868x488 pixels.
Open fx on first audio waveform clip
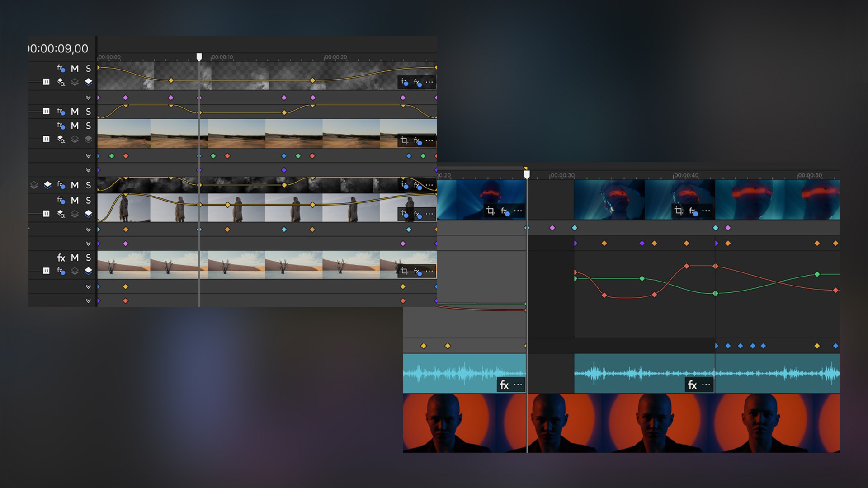504,385
